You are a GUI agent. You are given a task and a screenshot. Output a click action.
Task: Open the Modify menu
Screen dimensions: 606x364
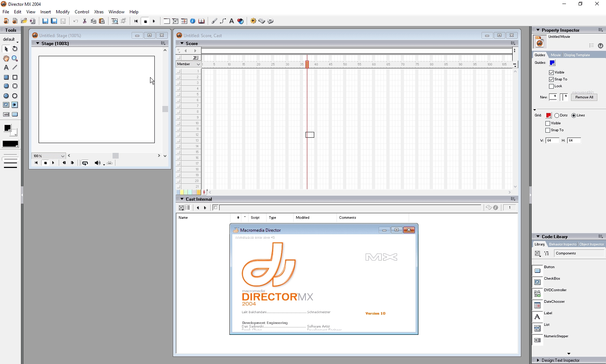[62, 12]
